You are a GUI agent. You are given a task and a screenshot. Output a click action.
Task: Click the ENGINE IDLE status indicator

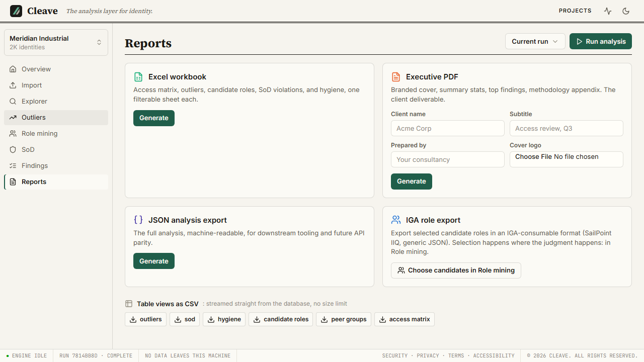click(27, 355)
